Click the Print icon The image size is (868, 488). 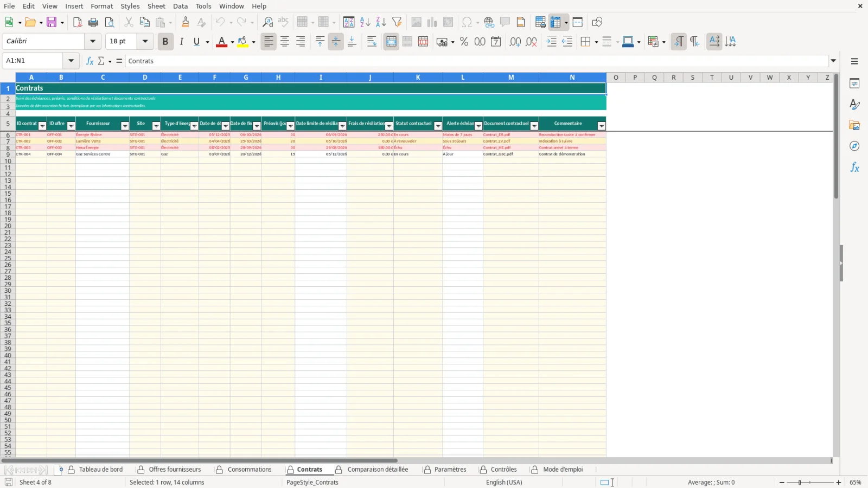[x=93, y=22]
